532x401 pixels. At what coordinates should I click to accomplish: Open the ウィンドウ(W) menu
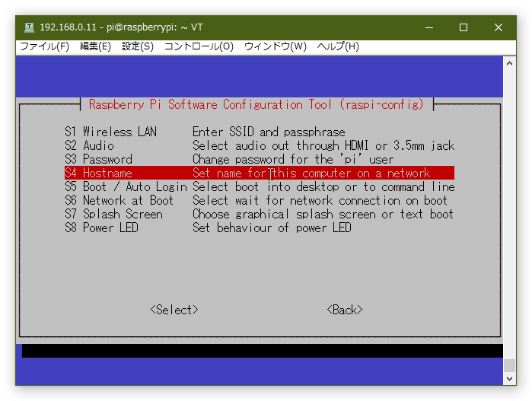coord(276,46)
